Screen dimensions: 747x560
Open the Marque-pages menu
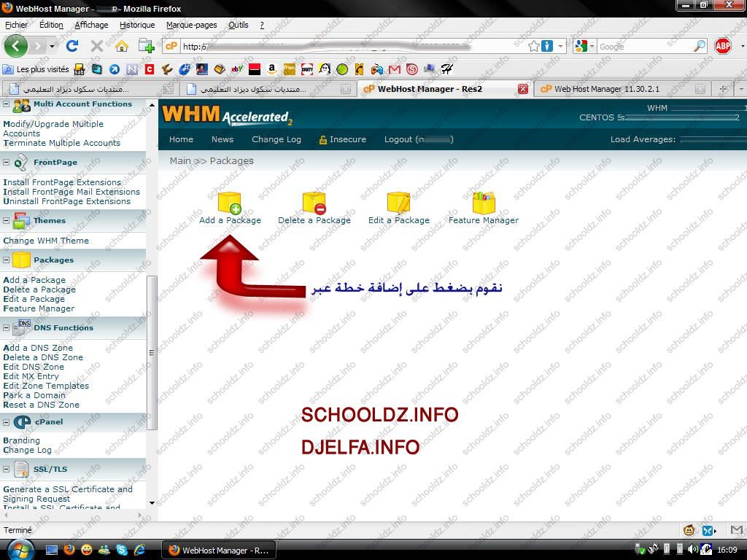[192, 25]
